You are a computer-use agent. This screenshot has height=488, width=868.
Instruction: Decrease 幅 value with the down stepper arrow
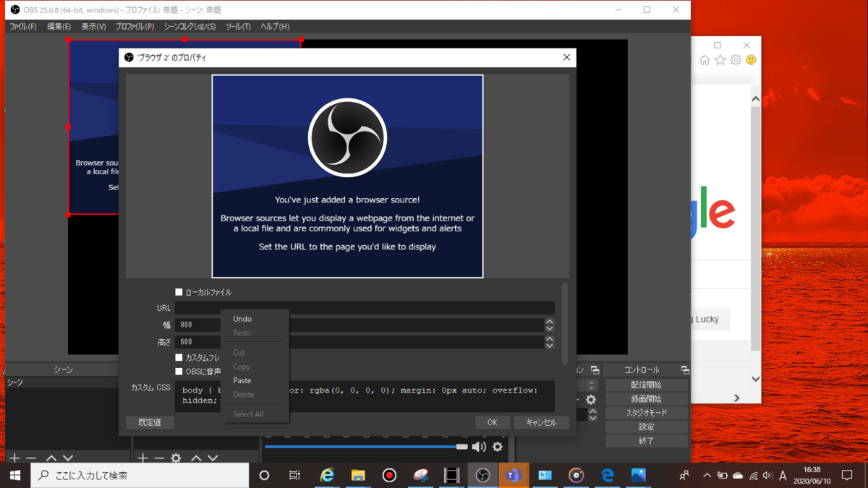550,328
